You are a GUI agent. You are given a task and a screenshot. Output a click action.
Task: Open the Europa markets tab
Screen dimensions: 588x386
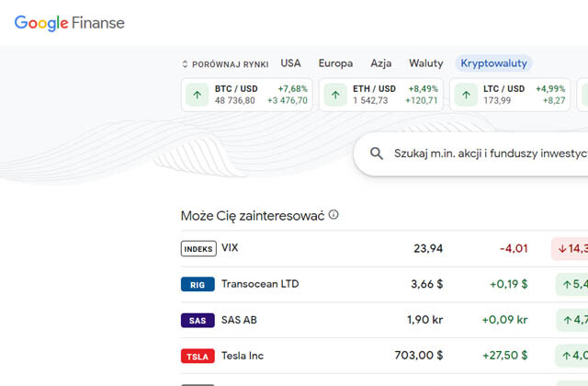click(x=335, y=63)
